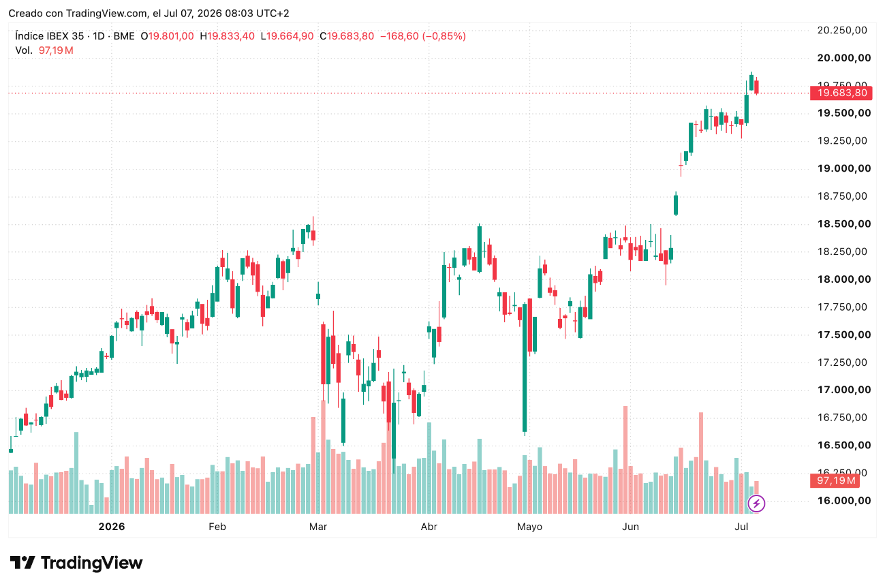The height and width of the screenshot is (588, 885).
Task: Click the purple lightning bolt icon
Action: tap(757, 504)
